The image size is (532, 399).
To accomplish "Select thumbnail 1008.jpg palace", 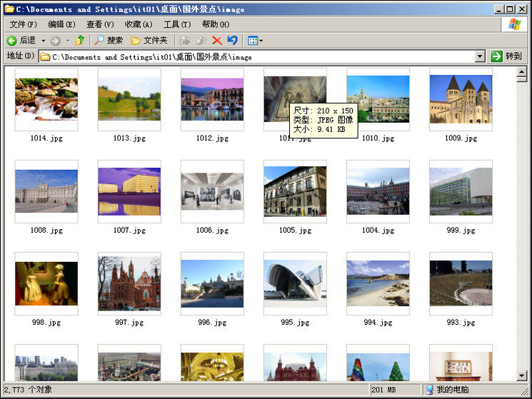I will (46, 191).
